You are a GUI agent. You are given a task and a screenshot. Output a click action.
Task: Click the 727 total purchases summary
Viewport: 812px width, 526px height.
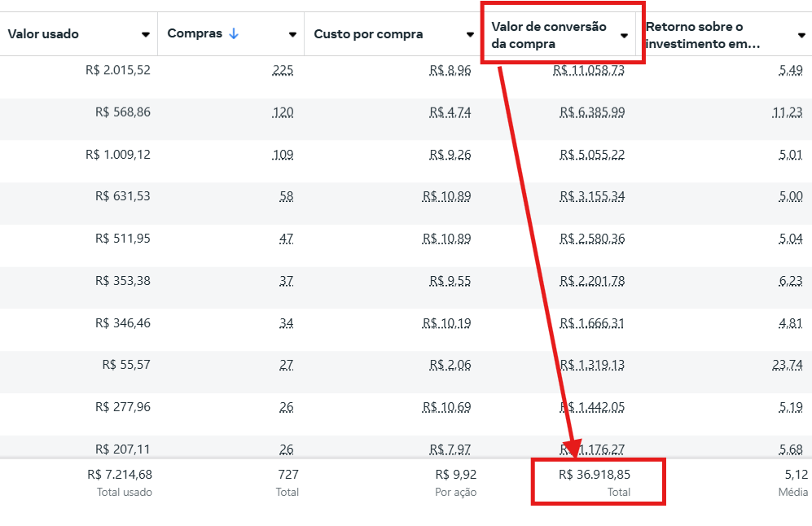[x=288, y=474]
